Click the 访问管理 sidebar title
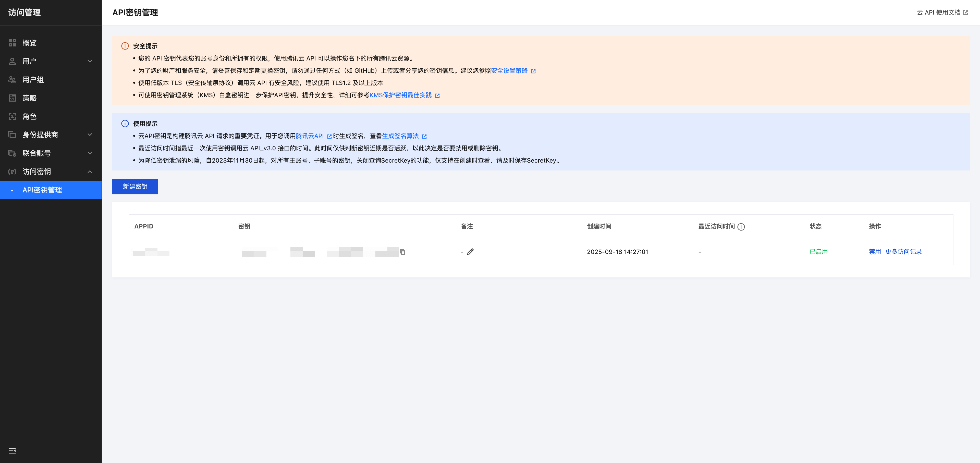Viewport: 980px width, 463px height. tap(25, 13)
